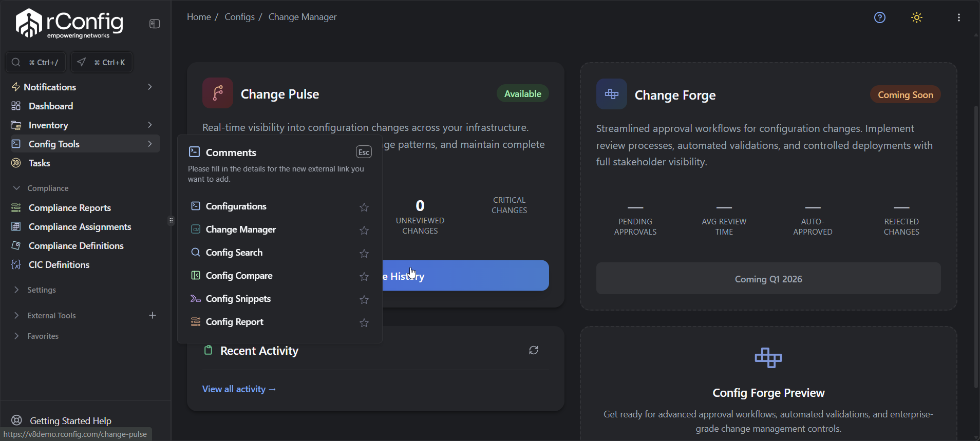This screenshot has width=980, height=441.
Task: Open Compliance Reports
Action: pyautogui.click(x=70, y=207)
